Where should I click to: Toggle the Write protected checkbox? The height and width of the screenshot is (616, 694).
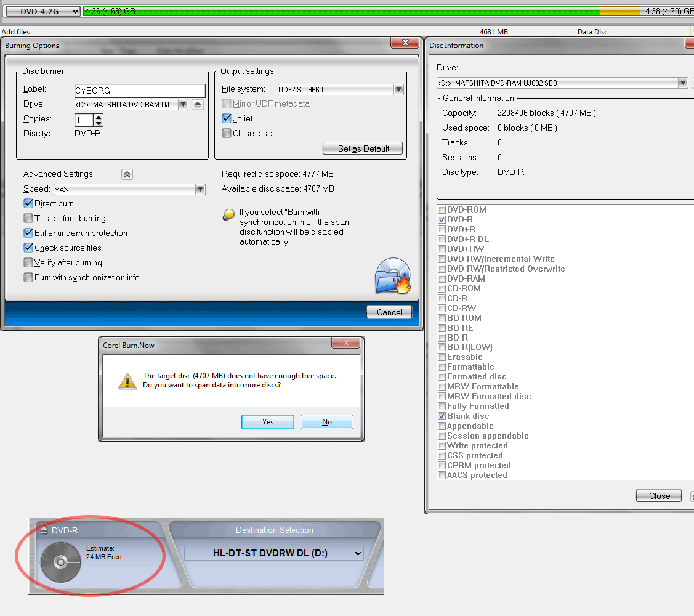(442, 445)
